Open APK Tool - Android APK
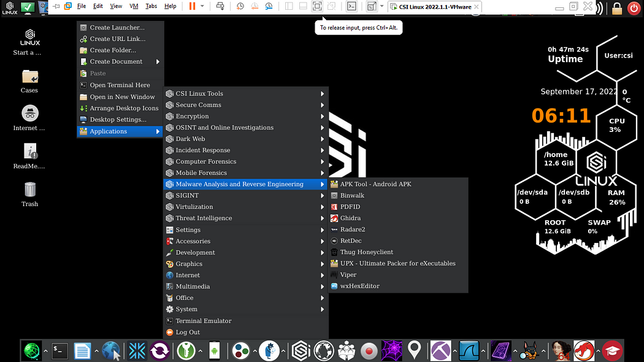This screenshot has width=644, height=362. (x=397, y=184)
